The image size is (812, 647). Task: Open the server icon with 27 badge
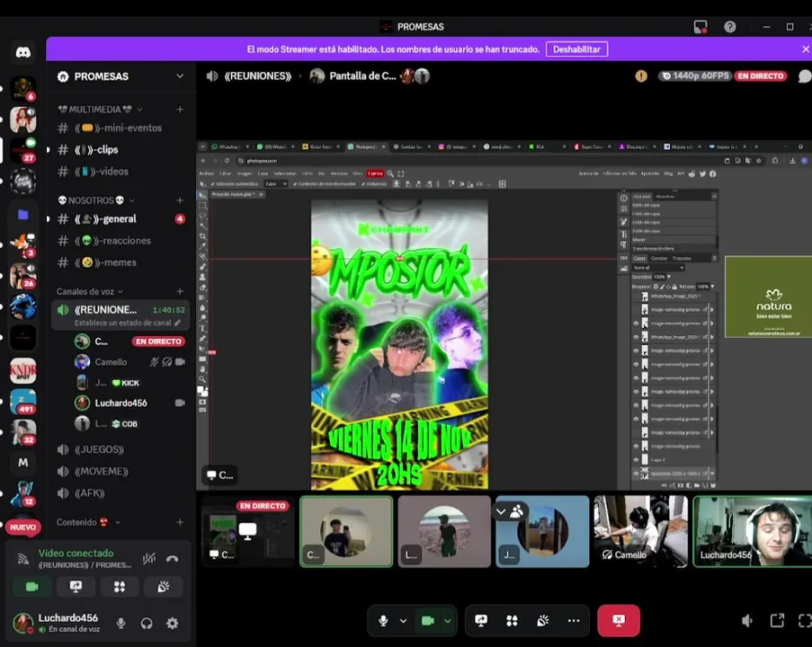[22, 150]
